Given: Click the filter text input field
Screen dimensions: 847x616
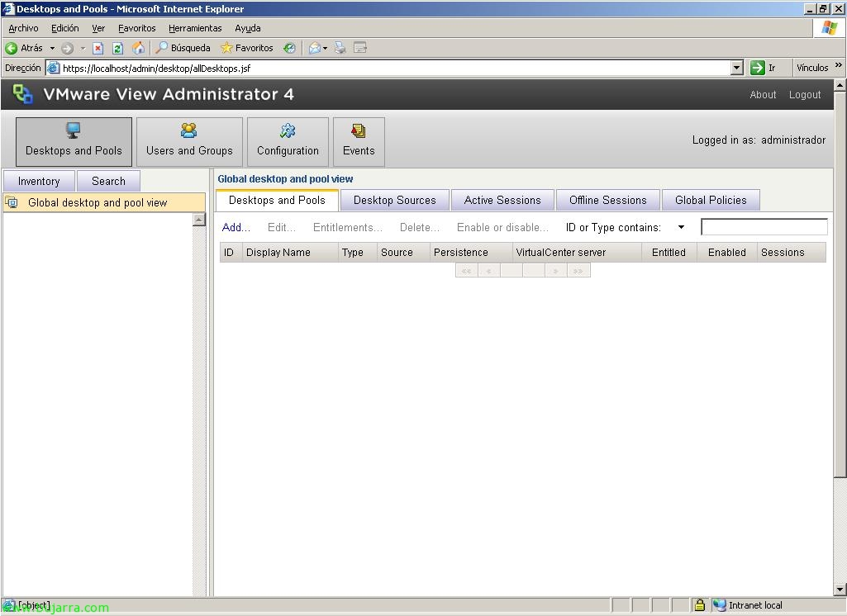Looking at the screenshot, I should (764, 227).
